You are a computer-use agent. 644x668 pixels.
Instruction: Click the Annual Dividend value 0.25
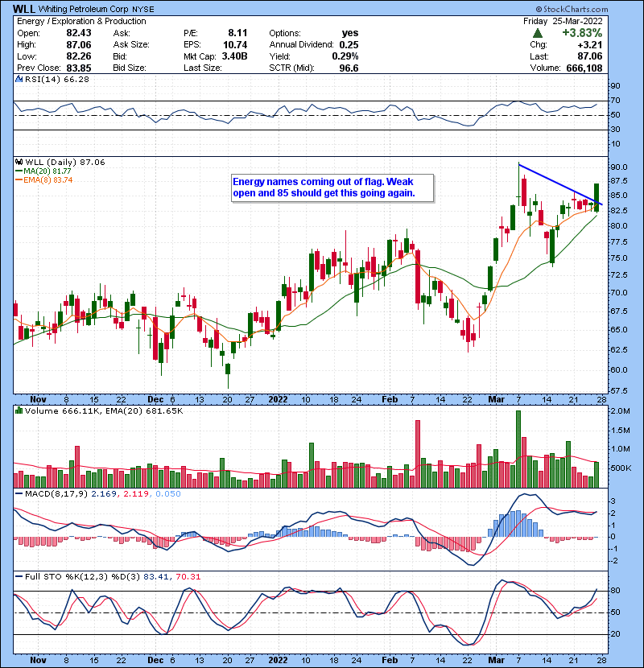(x=349, y=45)
